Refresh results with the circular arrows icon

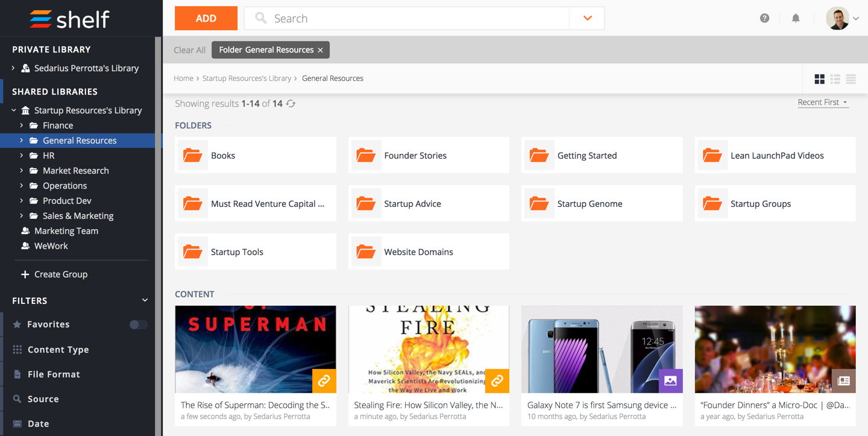291,104
